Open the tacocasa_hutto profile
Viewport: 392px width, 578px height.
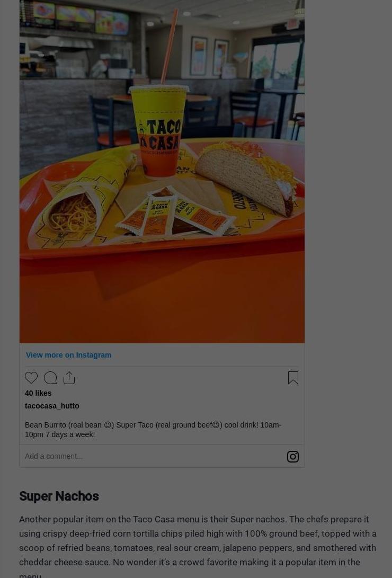pyautogui.click(x=52, y=406)
